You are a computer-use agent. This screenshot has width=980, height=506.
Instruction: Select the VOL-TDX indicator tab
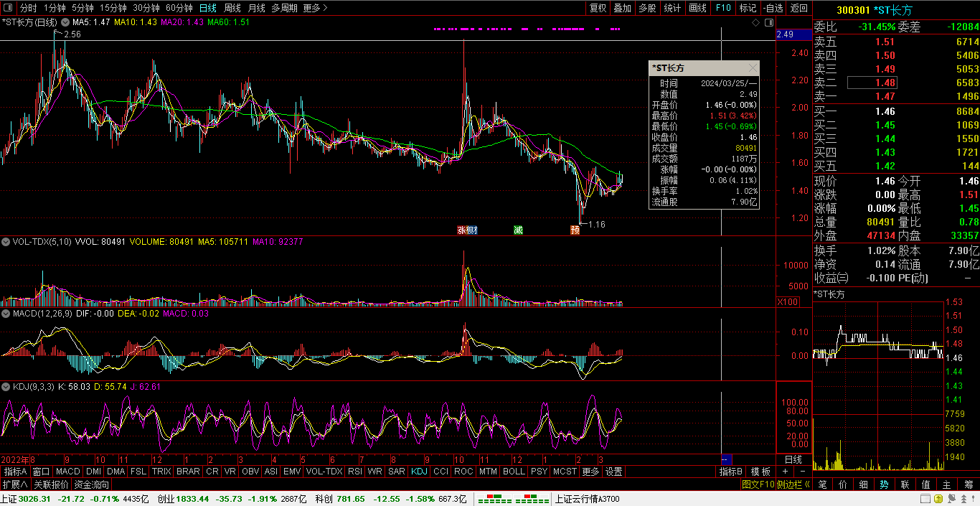324,472
